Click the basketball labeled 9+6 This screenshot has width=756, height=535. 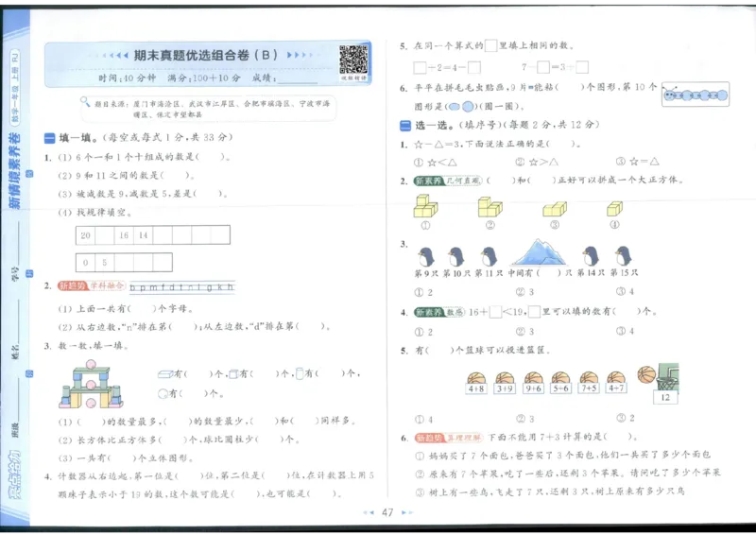(x=533, y=383)
